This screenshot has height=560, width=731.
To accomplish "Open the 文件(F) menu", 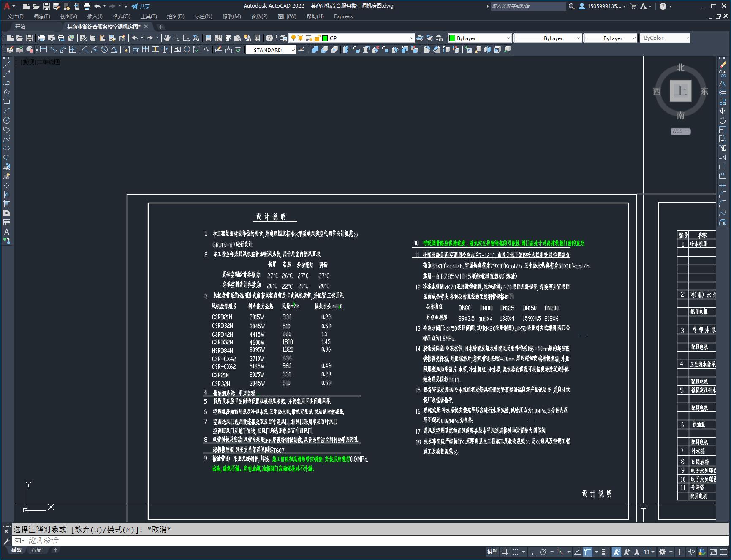I will [16, 16].
